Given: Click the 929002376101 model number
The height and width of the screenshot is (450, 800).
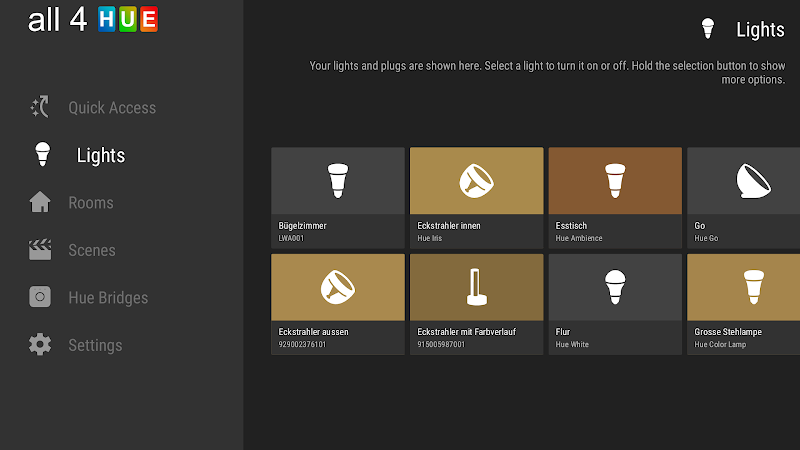Looking at the screenshot, I should [302, 344].
